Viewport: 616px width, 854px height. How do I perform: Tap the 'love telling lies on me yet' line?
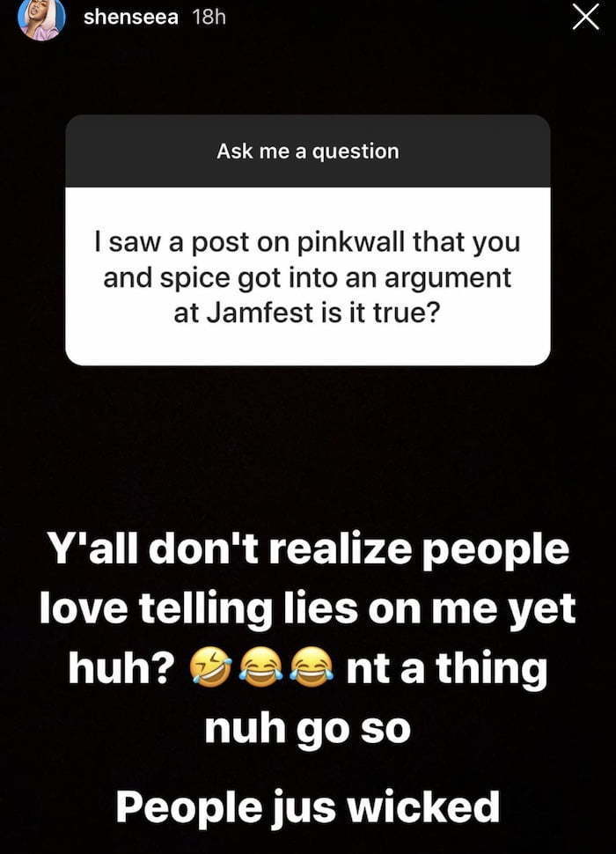pyautogui.click(x=308, y=609)
